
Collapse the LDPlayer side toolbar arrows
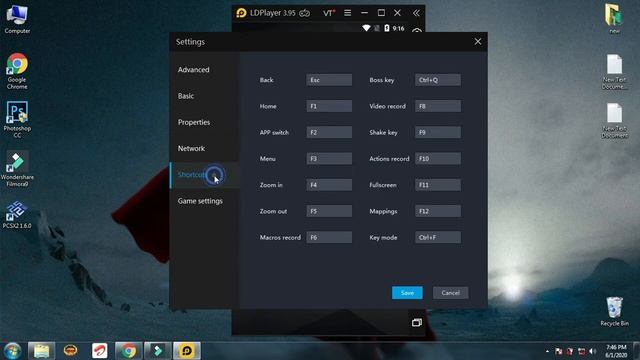(x=416, y=13)
